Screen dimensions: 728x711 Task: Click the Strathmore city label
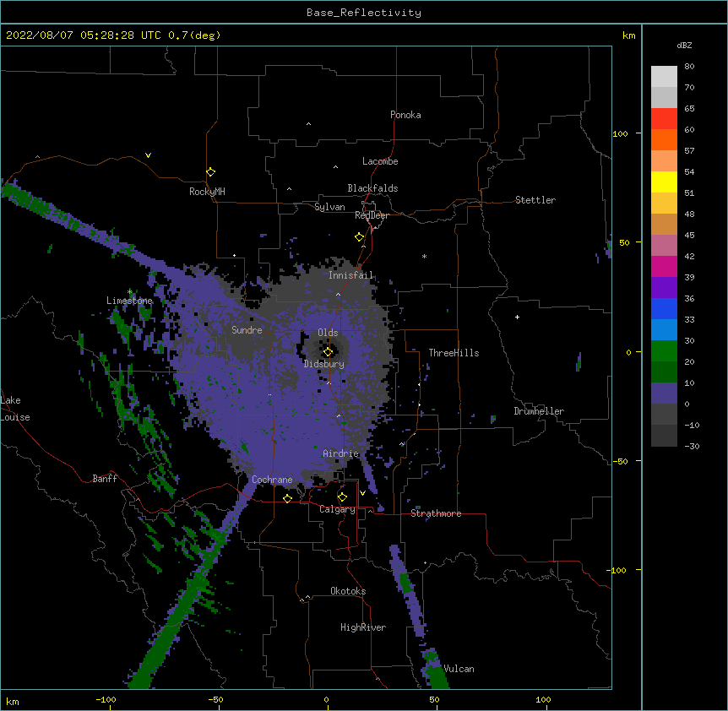[x=436, y=513]
